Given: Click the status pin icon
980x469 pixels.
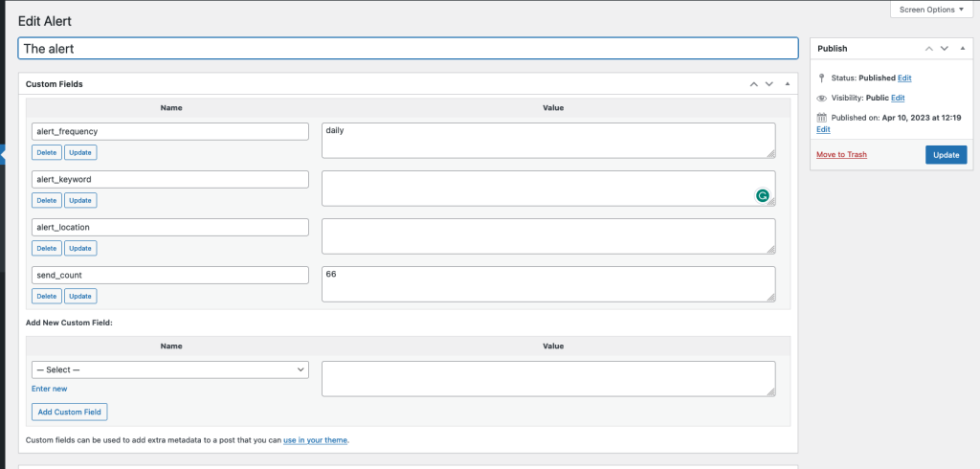Looking at the screenshot, I should click(x=821, y=78).
